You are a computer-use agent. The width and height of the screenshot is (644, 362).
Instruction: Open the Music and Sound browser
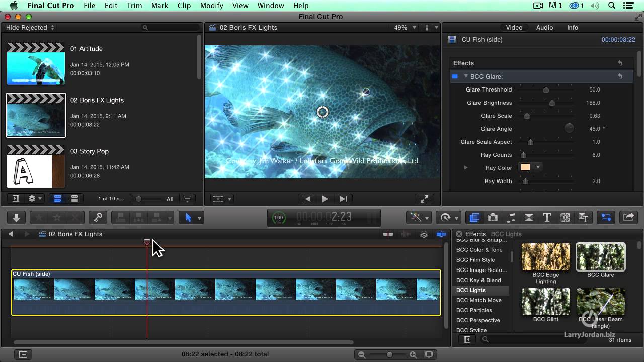511,218
